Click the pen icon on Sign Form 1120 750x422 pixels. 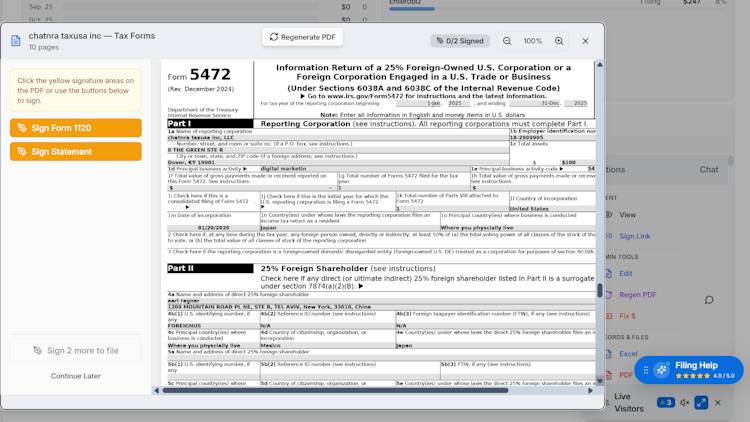pos(22,128)
